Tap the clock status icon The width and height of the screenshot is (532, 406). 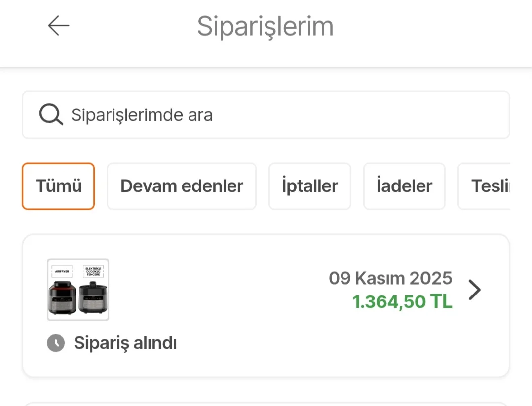(56, 343)
